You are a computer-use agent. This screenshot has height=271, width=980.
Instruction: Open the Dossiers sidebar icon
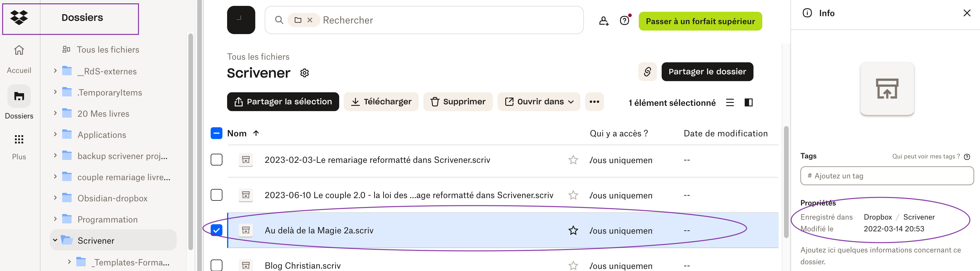click(x=19, y=96)
